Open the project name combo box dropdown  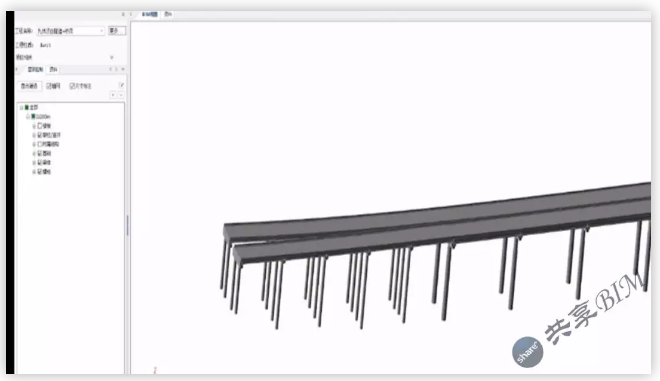tap(101, 31)
